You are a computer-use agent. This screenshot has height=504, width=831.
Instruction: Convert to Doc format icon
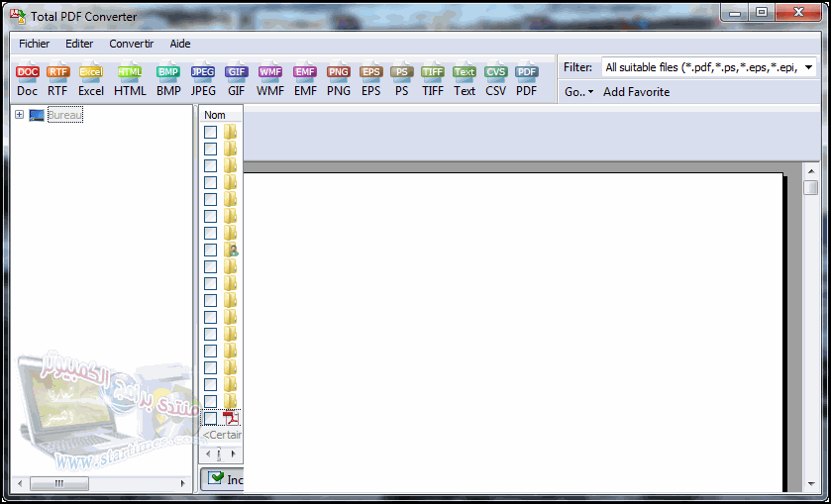tap(28, 80)
